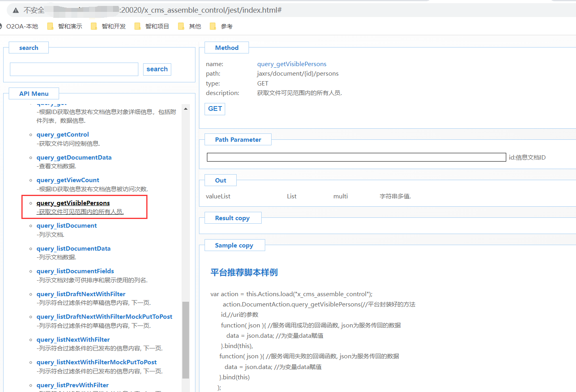The width and height of the screenshot is (576, 392).
Task: Open query_listDraftNextWithFilter API entry
Action: pos(81,294)
